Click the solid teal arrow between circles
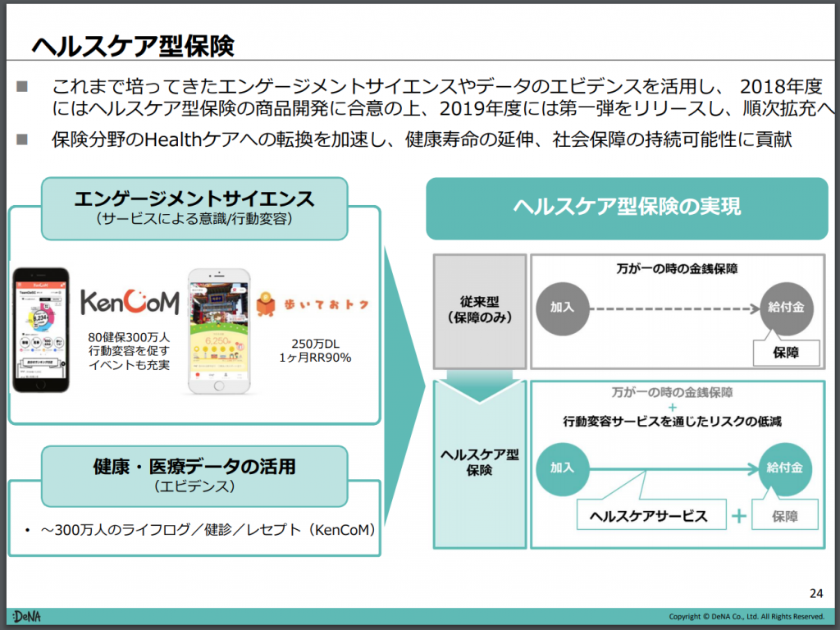The image size is (840, 630). (674, 468)
